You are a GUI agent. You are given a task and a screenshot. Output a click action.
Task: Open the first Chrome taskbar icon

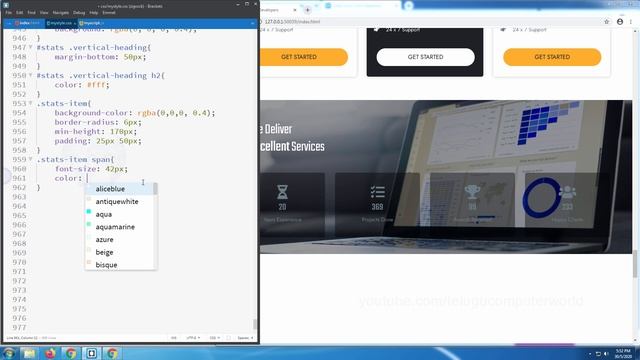[71, 353]
